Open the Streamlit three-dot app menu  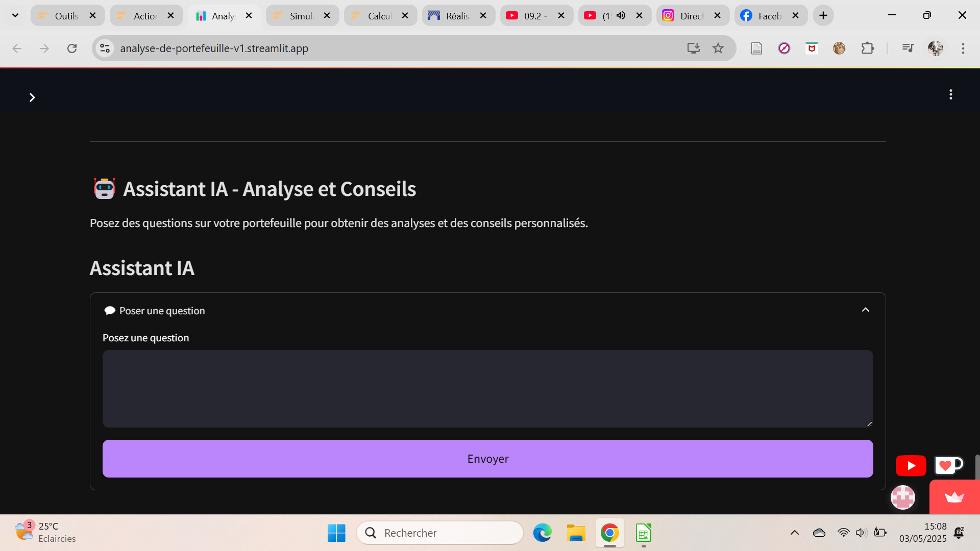coord(950,94)
